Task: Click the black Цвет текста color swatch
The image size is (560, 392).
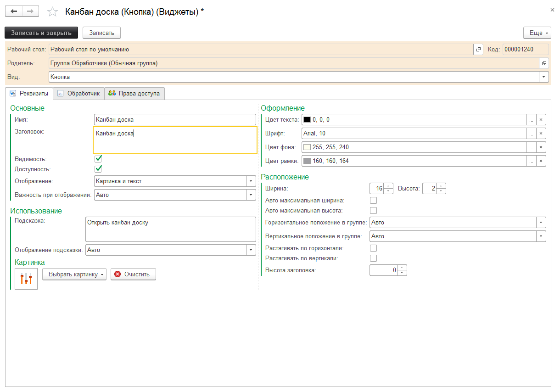Action: point(307,120)
